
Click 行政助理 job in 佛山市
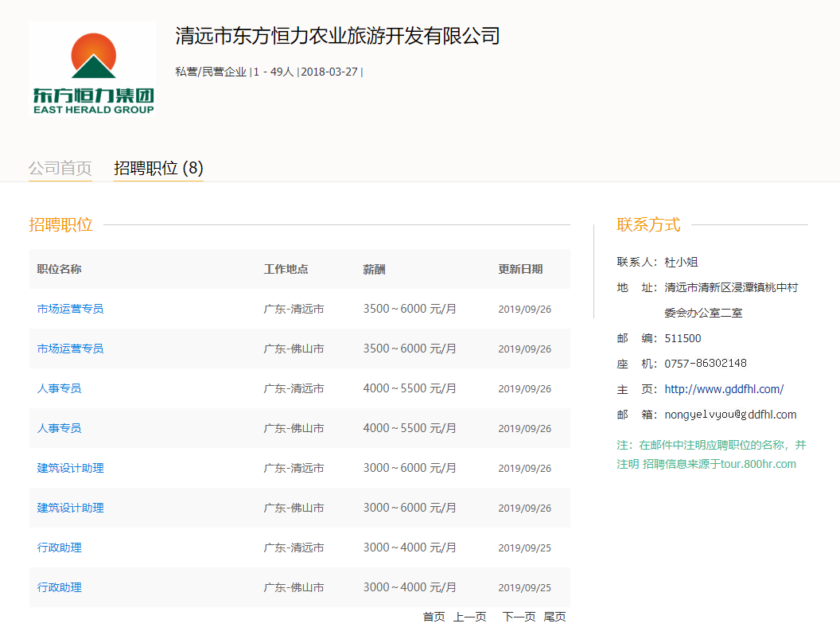coord(59,587)
